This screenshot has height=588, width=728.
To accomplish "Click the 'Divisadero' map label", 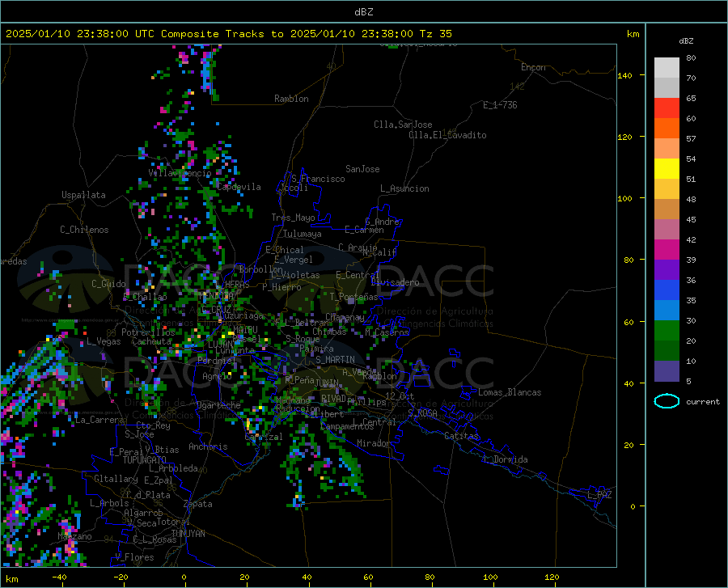I will coord(395,282).
